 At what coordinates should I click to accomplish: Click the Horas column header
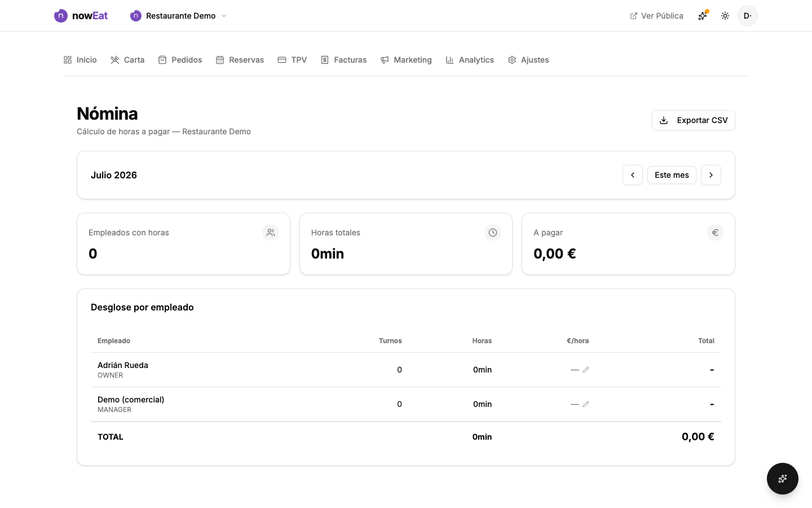click(x=482, y=341)
